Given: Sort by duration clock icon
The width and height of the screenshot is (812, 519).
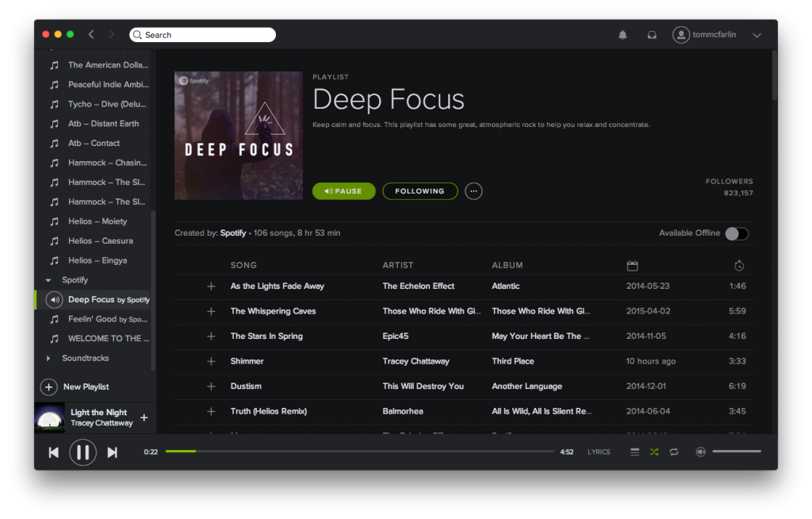Looking at the screenshot, I should tap(739, 266).
